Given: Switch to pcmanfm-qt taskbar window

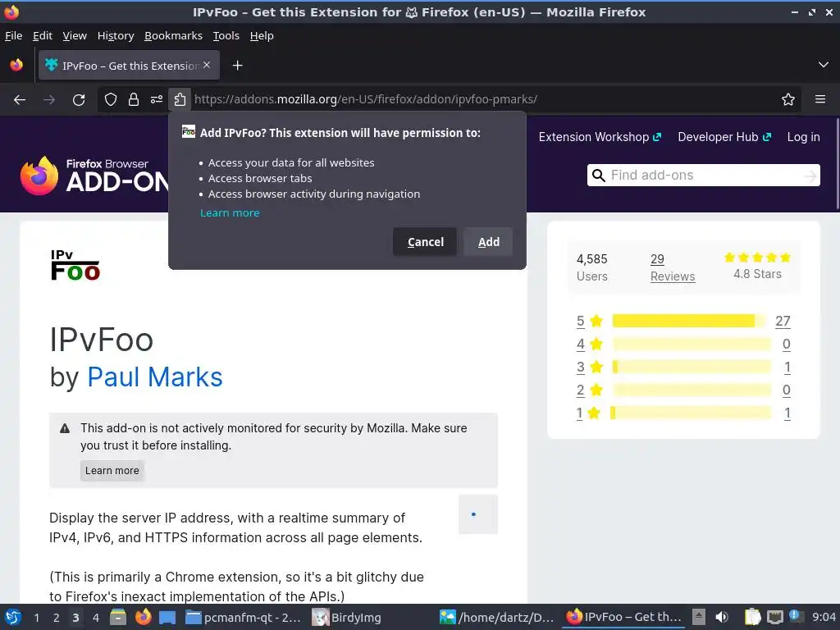Looking at the screenshot, I should (x=244, y=617).
